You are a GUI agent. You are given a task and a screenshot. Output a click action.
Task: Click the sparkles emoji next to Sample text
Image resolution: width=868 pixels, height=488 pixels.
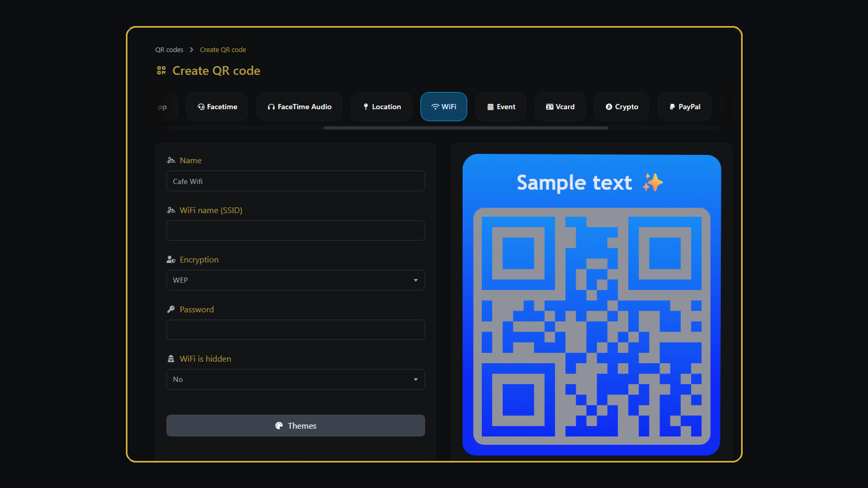(x=653, y=183)
